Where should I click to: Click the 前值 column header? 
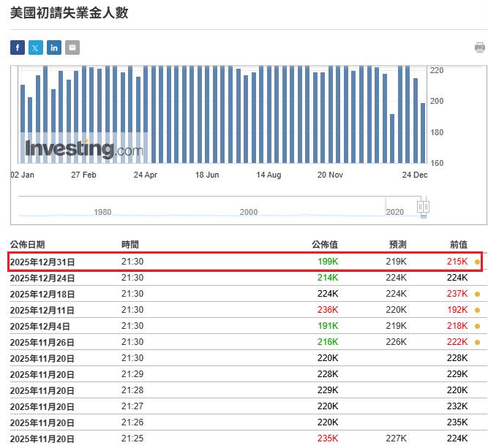[458, 245]
